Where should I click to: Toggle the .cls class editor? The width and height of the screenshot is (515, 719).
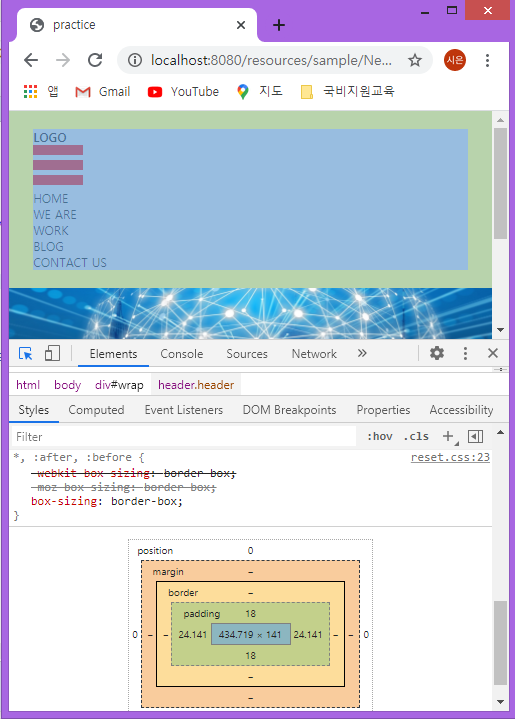click(x=416, y=437)
